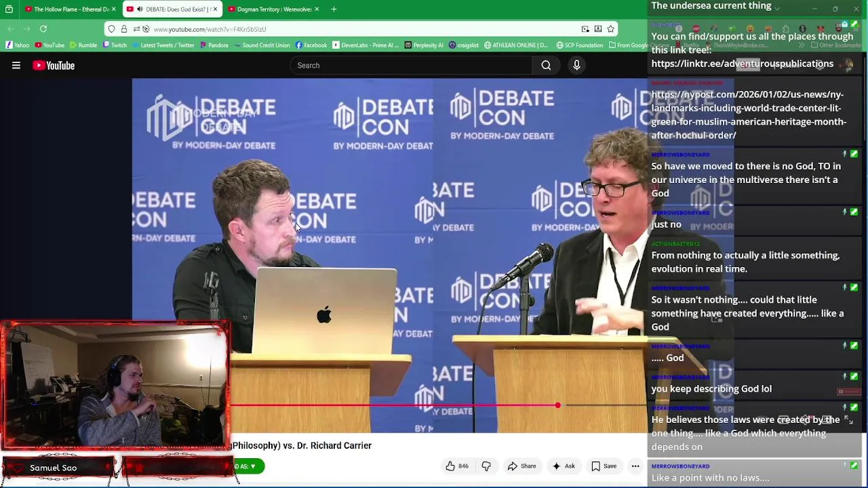The width and height of the screenshot is (868, 488).
Task: Open the craigslist bookmark
Action: [464, 45]
